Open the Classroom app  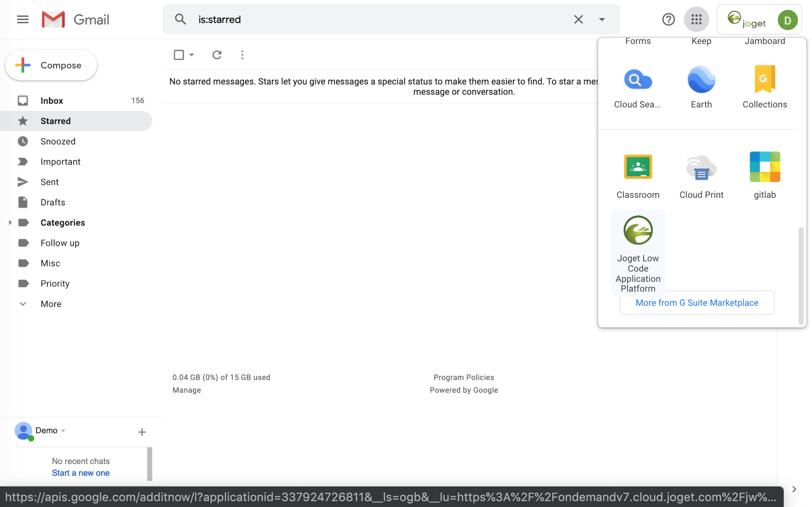click(x=638, y=175)
